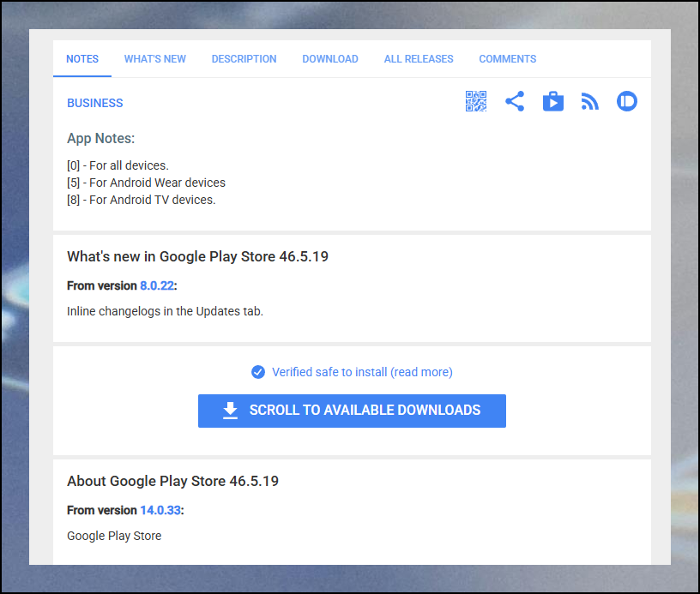Select the NOTES tab

(x=82, y=59)
